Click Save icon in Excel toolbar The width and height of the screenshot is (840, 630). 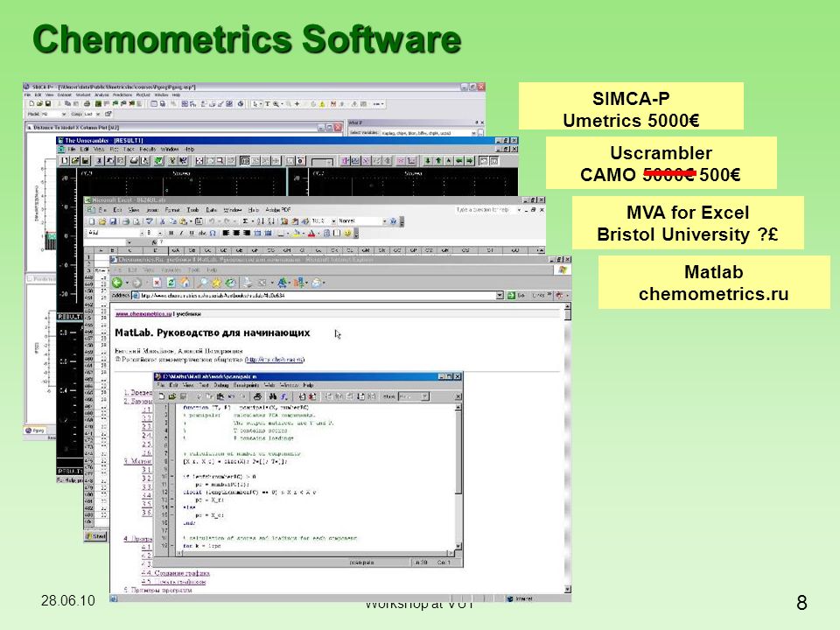click(113, 220)
